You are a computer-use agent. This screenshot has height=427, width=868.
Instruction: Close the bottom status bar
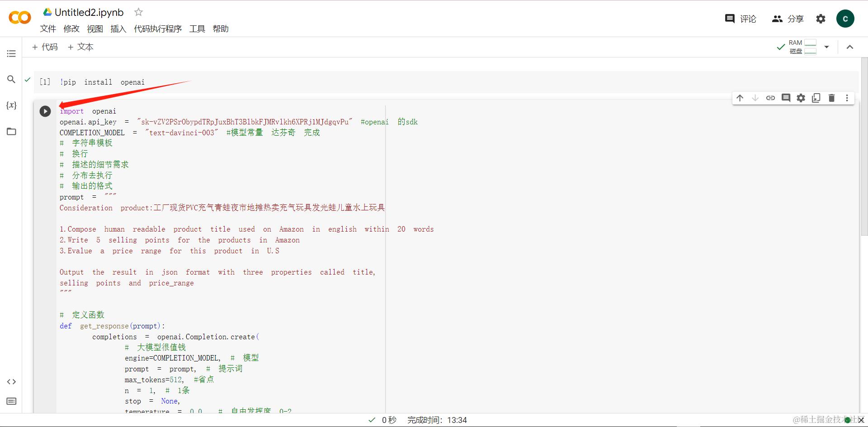click(861, 420)
